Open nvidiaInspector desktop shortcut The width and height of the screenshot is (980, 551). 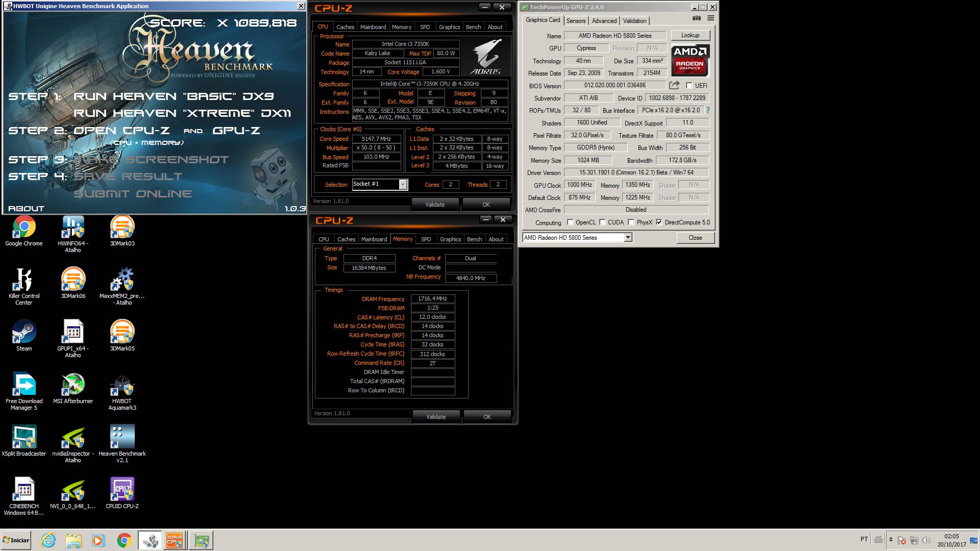(73, 444)
